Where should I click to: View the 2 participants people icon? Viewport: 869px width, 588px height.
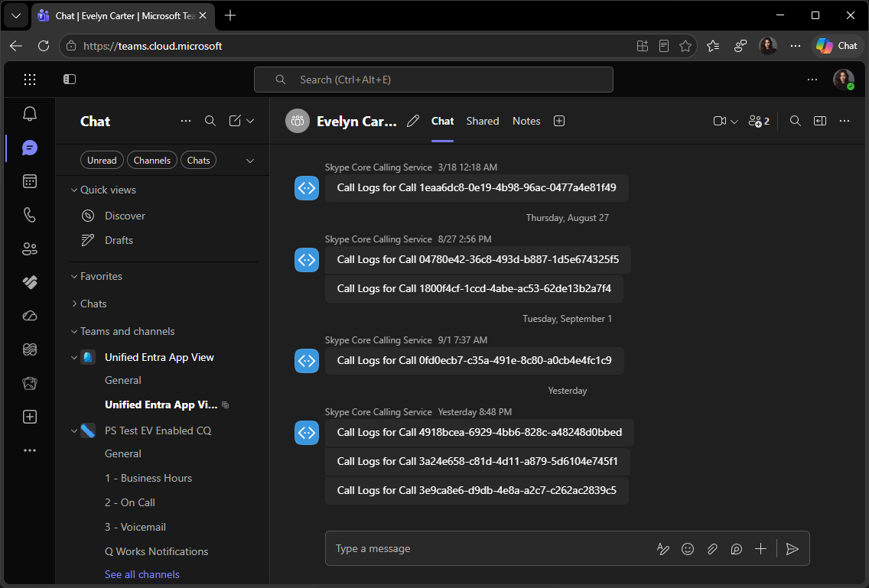pyautogui.click(x=759, y=121)
